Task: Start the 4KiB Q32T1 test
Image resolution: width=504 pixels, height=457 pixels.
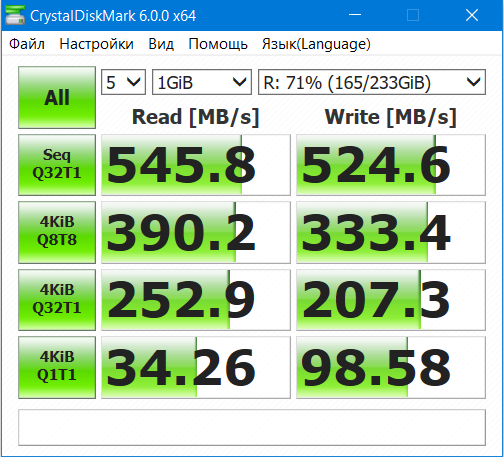Action: click(x=57, y=300)
